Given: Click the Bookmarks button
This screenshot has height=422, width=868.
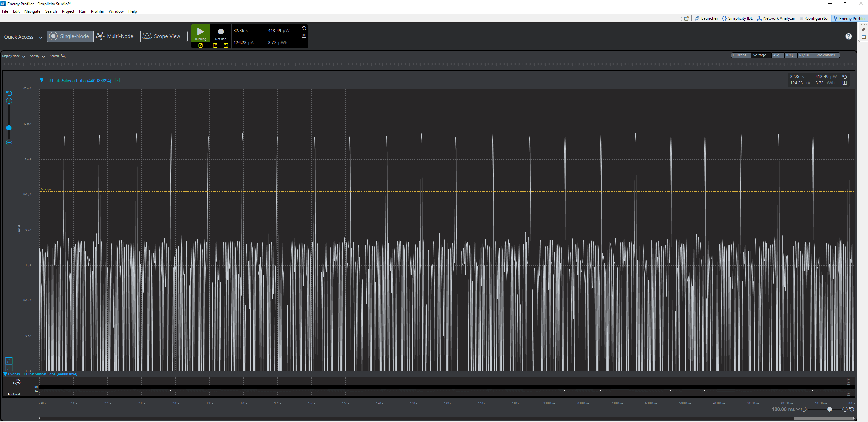Looking at the screenshot, I should 826,55.
